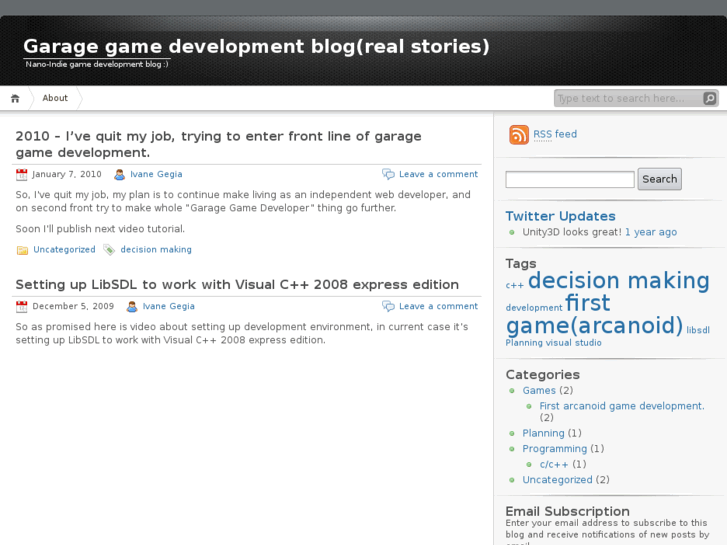The height and width of the screenshot is (545, 727).
Task: Click the 'December 5, 2009' date text
Action: tap(73, 307)
